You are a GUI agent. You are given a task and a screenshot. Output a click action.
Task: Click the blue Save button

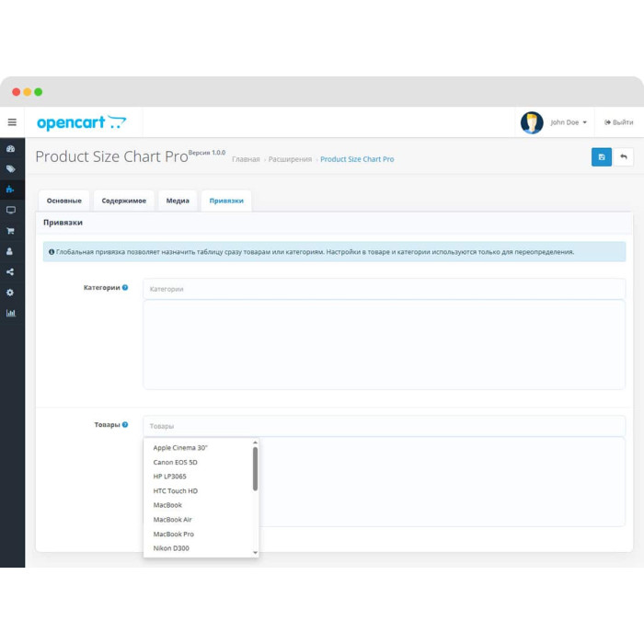click(602, 157)
